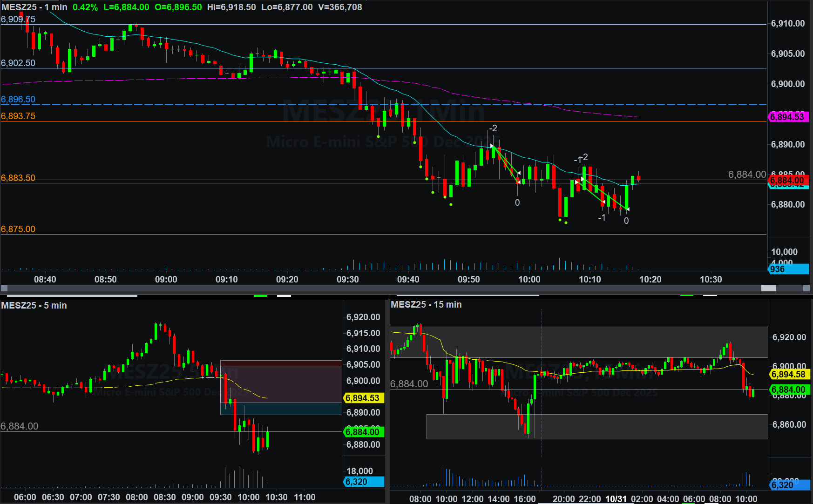Image resolution: width=813 pixels, height=504 pixels.
Task: Select the blue dashed 6,896.50 level label
Action: tap(18, 99)
